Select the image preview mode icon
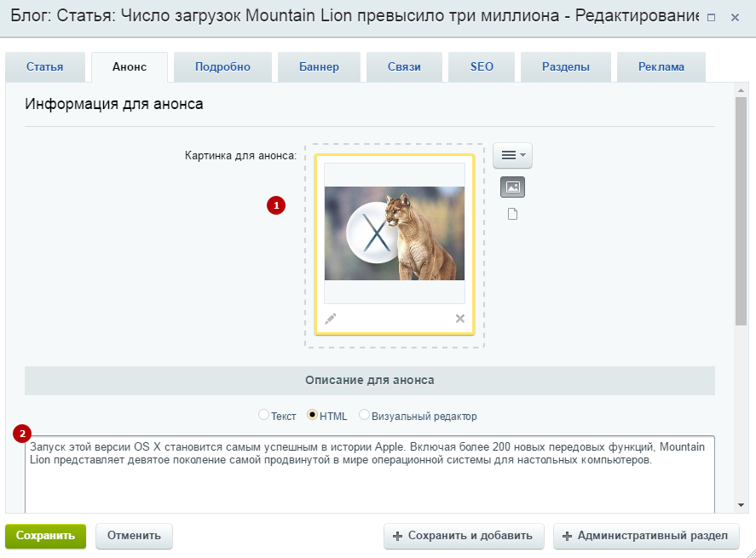Screen dimensions: 756x558 (512, 187)
